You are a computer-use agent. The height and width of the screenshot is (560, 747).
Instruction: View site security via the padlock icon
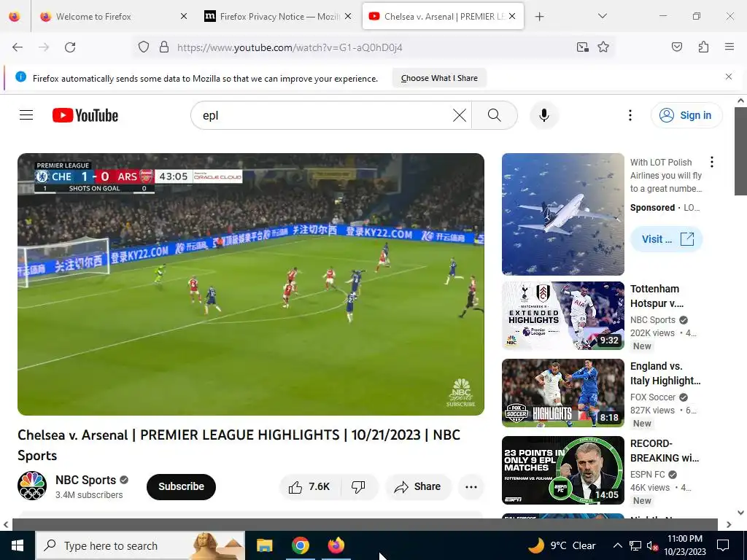(x=164, y=47)
